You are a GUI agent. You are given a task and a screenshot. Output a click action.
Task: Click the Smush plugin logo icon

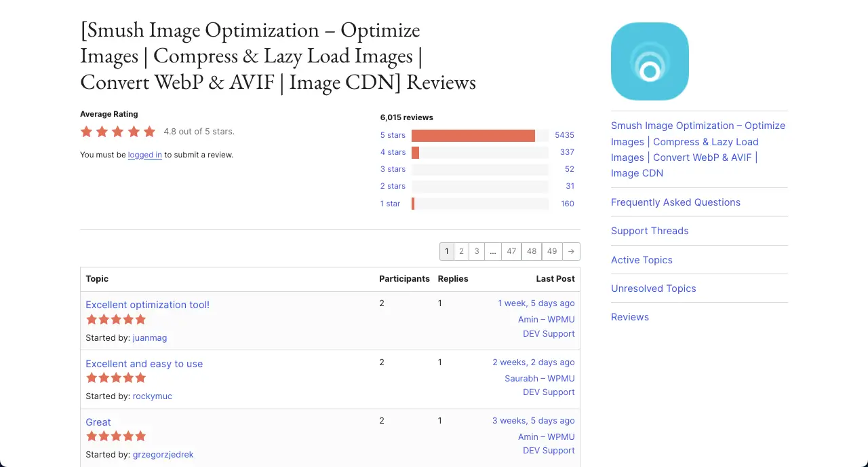click(649, 61)
